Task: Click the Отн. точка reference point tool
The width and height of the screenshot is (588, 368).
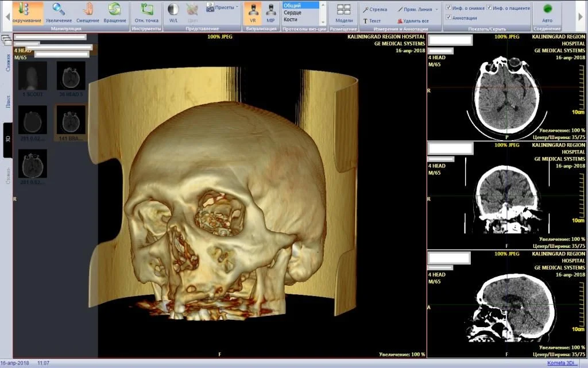Action: 146,13
